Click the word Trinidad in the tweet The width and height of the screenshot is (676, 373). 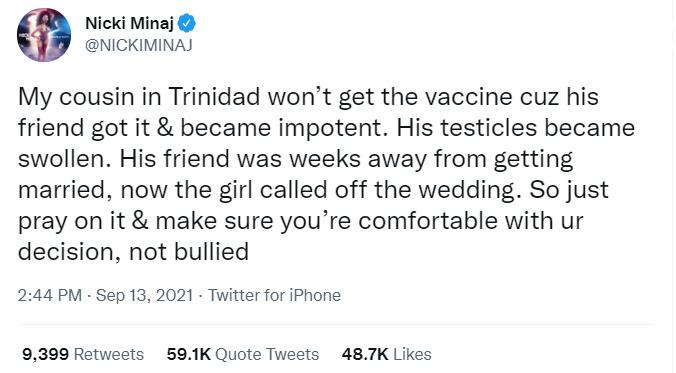214,97
